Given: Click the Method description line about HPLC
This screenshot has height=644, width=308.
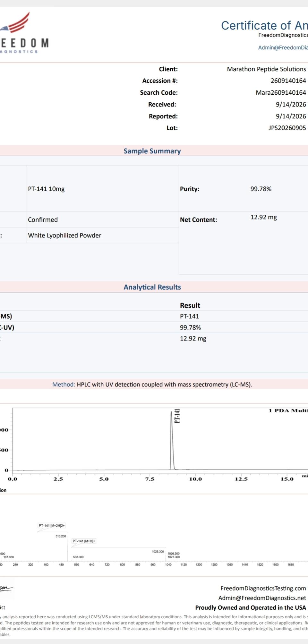Looking at the screenshot, I should (152, 384).
